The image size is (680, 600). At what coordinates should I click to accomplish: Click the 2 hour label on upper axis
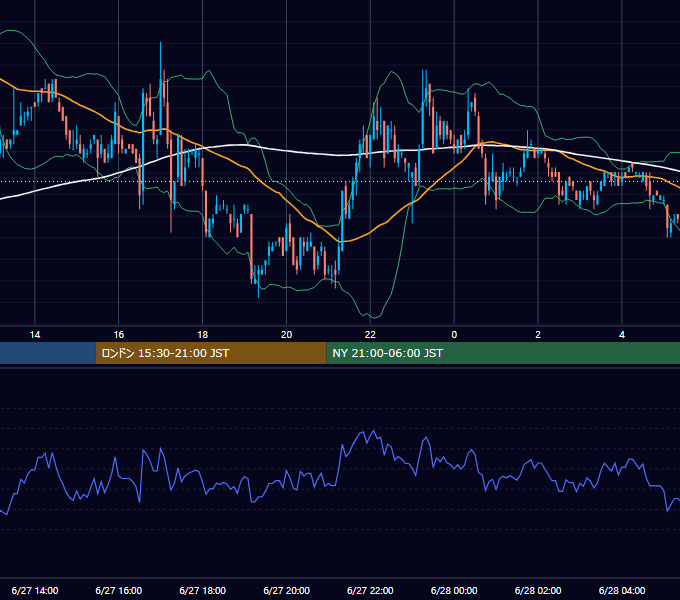coord(538,335)
